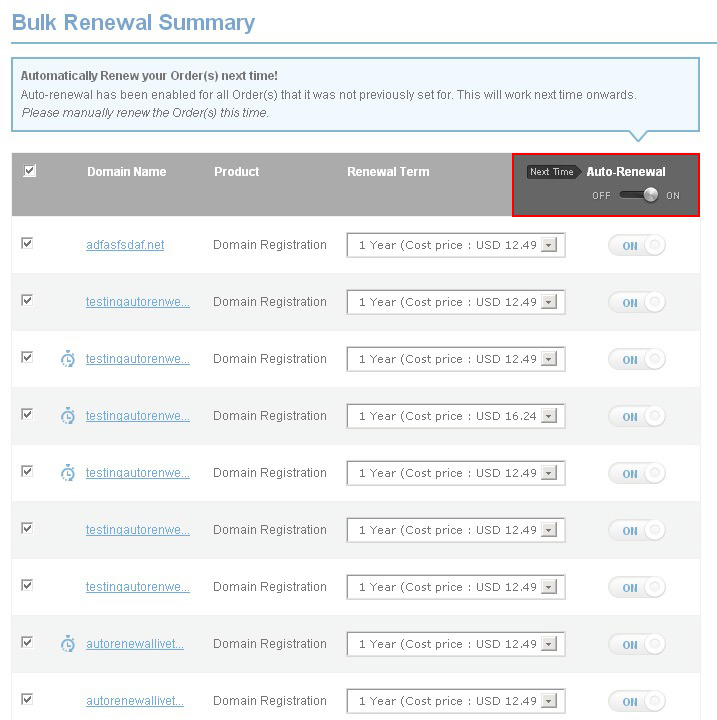This screenshot has height=720, width=717.
Task: Toggle auto-renewal switch in the last visible row
Action: tap(637, 702)
